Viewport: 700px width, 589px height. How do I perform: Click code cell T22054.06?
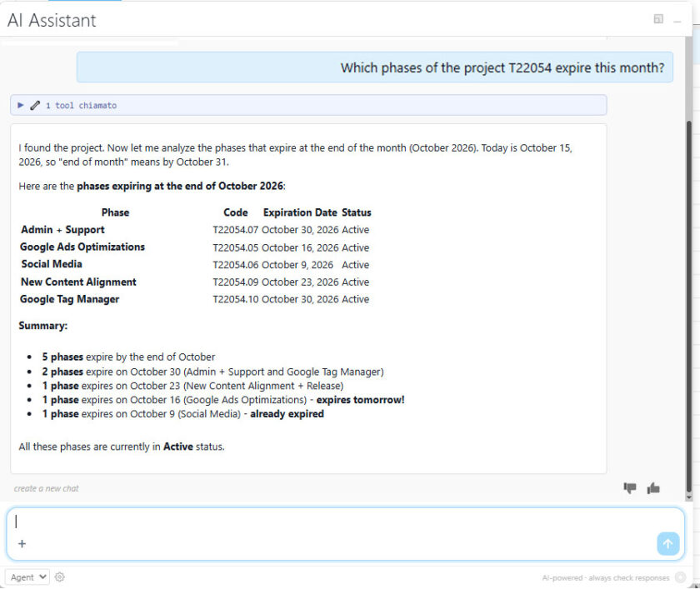pyautogui.click(x=236, y=265)
